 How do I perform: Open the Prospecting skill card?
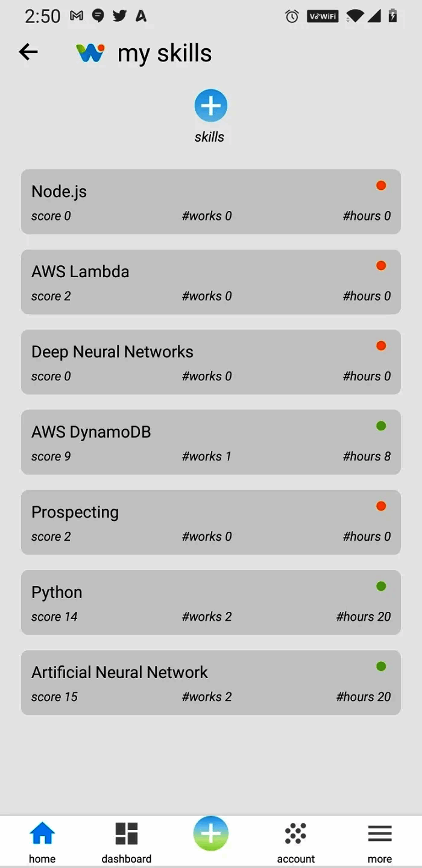click(x=210, y=523)
